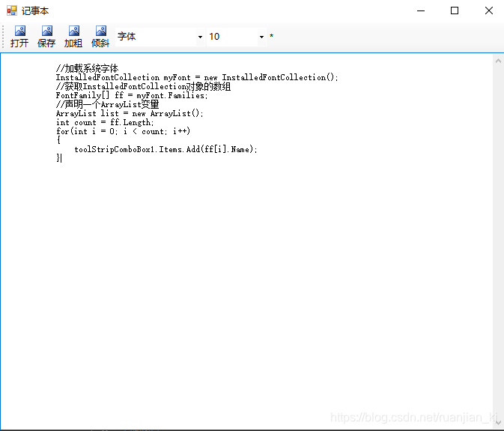The image size is (504, 431).
Task: Maximize the 记事本 window
Action: [455, 10]
